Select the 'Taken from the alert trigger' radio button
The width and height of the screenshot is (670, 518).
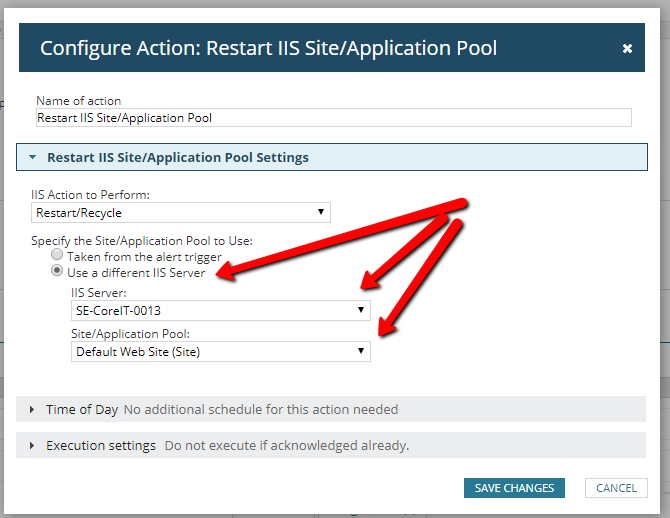57,257
